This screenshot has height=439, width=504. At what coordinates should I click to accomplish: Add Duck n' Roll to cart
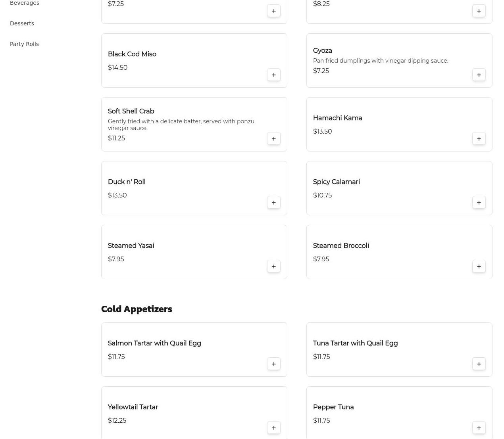273,203
